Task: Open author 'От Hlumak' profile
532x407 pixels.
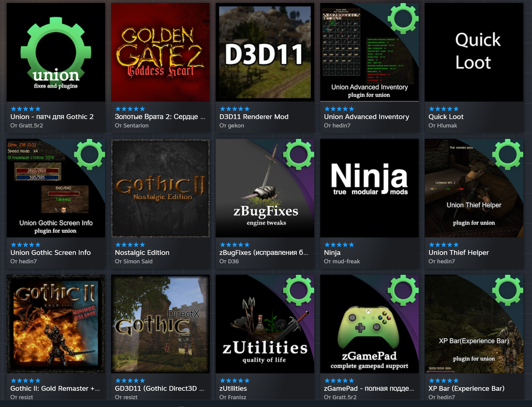Action: click(443, 125)
